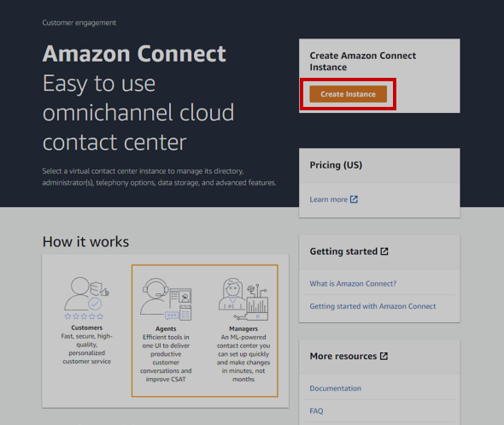Select the Agents description text
The width and height of the screenshot is (504, 425).
coord(166,358)
